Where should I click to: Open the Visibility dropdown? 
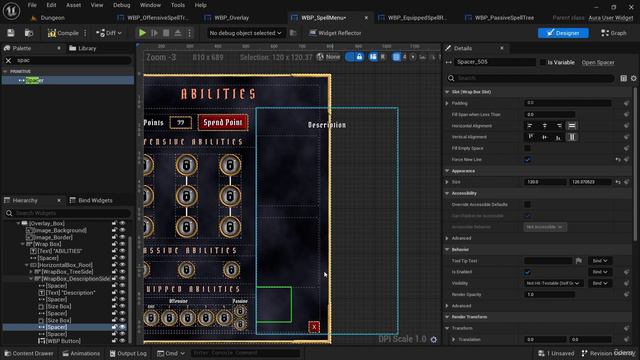tap(553, 283)
